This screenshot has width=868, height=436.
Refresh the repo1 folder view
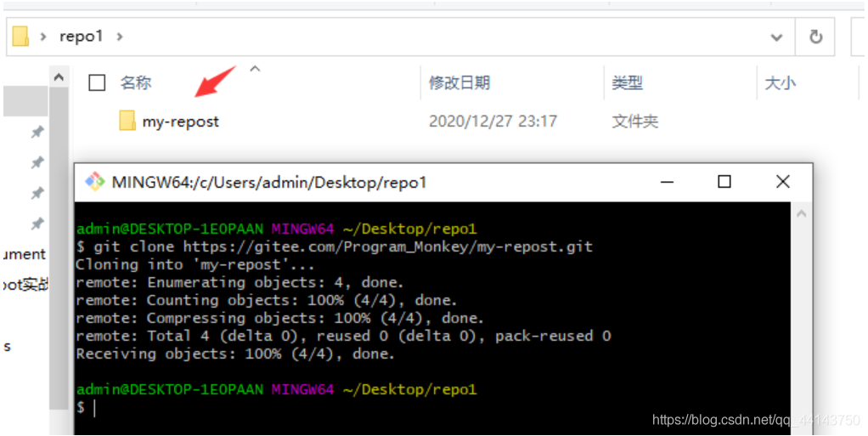click(x=815, y=37)
